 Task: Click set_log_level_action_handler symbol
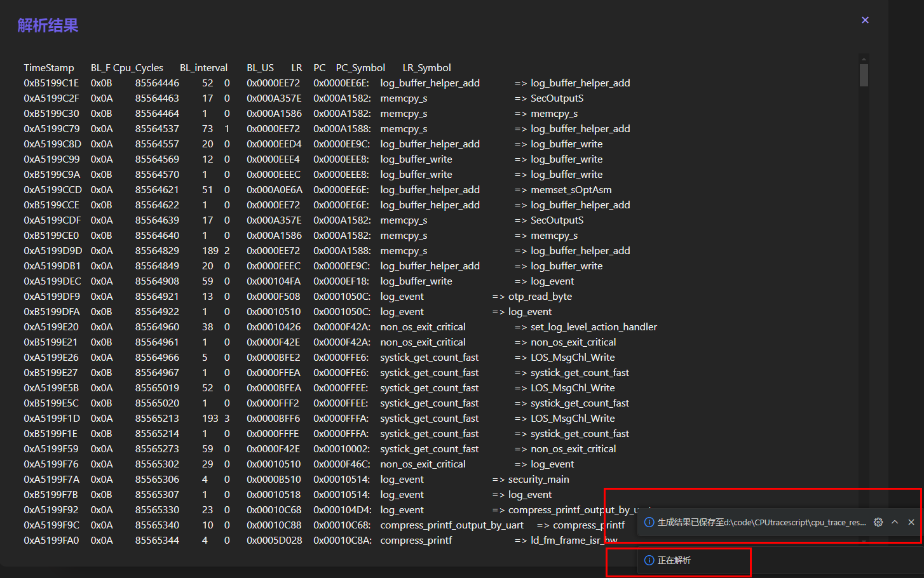coord(594,327)
